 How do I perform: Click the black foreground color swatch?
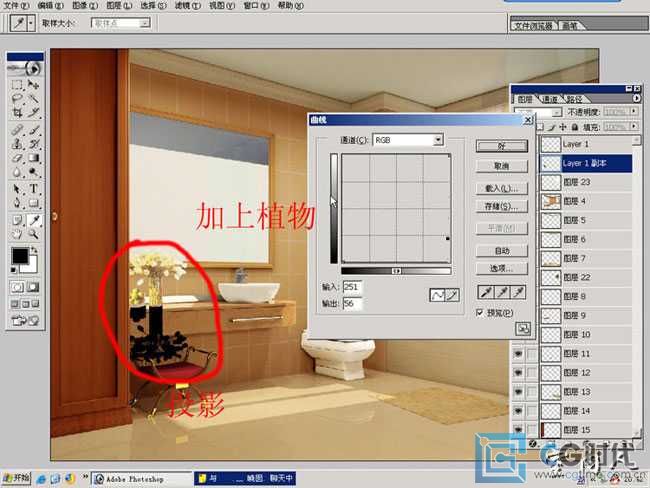[x=19, y=256]
